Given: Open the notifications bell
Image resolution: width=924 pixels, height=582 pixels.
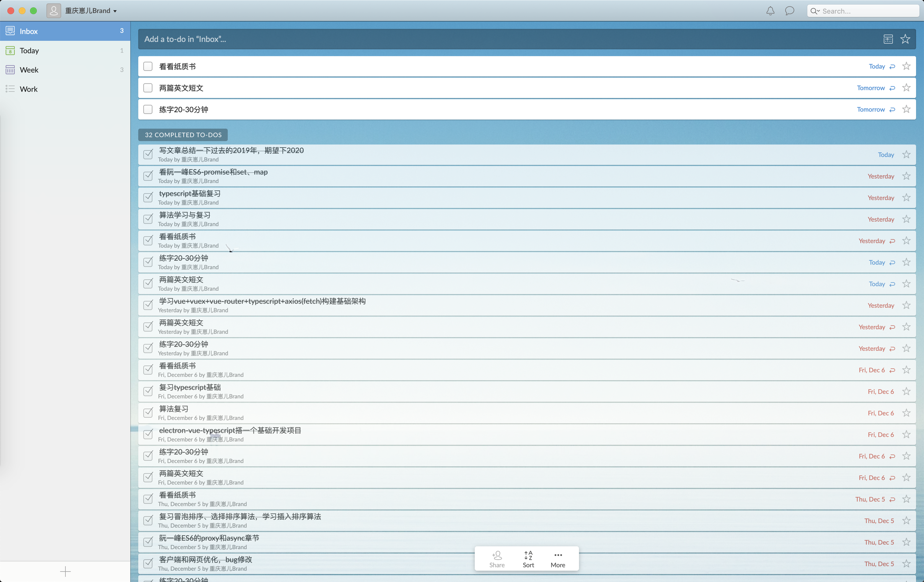Looking at the screenshot, I should coord(770,11).
